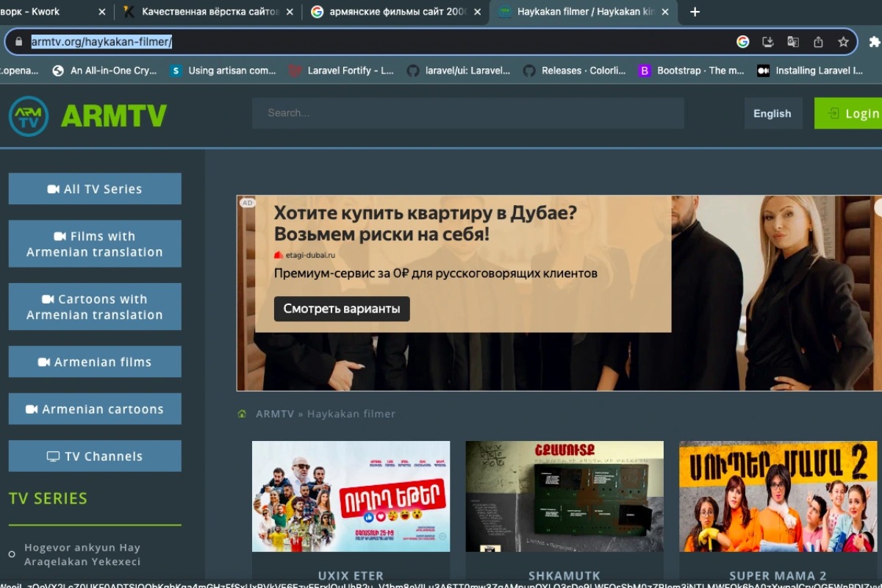Open Films with Armenian translation
Screen dimensions: 882x588
click(95, 244)
